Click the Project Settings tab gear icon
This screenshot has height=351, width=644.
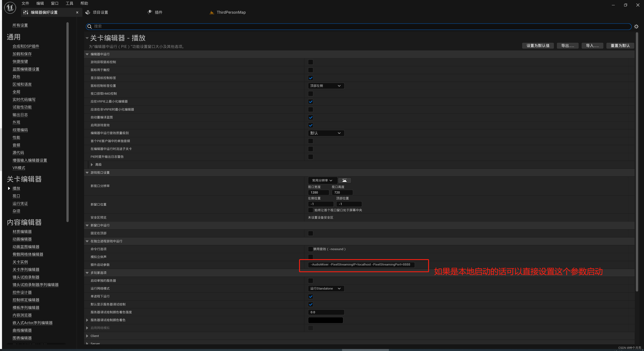tap(88, 12)
